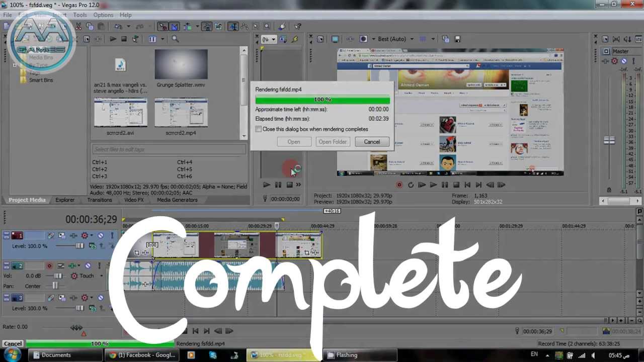This screenshot has height=362, width=644.
Task: Open Track FX dropdown arrow on track 1
Action: 92,235
